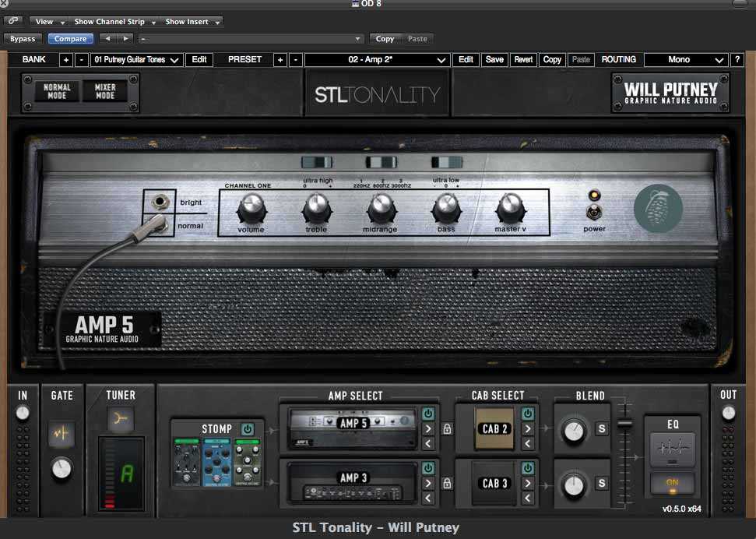
Task: Click the AMP 5 thumbnail in Amp Select
Action: click(x=353, y=428)
